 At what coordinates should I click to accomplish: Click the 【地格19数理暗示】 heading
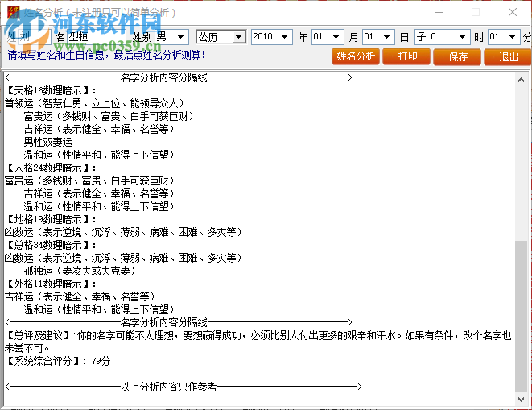click(50, 219)
